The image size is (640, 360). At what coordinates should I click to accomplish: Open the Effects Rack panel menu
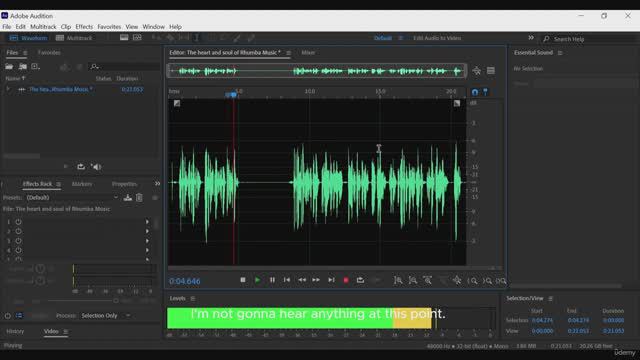pos(58,184)
